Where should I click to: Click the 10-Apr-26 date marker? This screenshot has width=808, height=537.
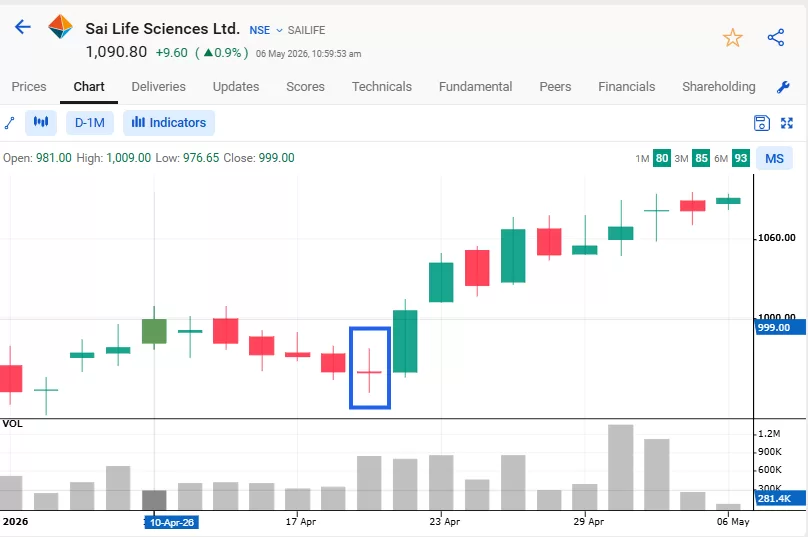(171, 523)
